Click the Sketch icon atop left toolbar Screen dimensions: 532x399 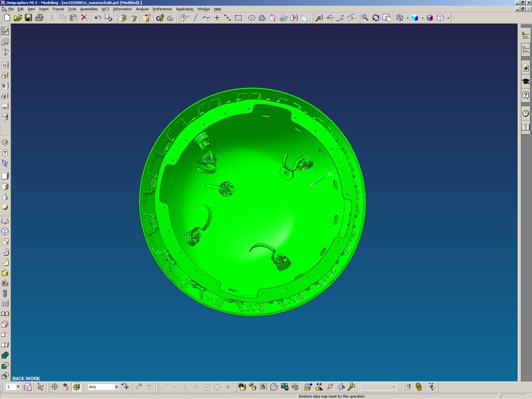pyautogui.click(x=5, y=31)
